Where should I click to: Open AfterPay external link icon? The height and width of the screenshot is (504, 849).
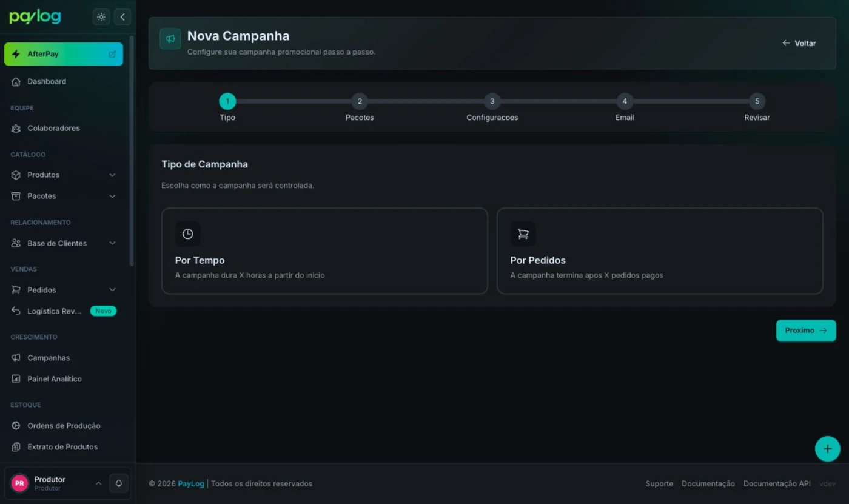click(x=112, y=54)
